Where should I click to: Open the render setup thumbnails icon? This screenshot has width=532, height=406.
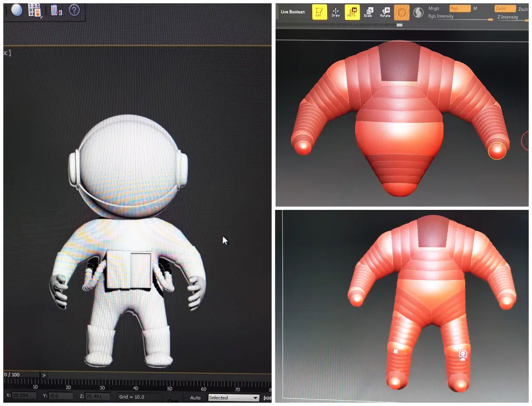(x=35, y=10)
